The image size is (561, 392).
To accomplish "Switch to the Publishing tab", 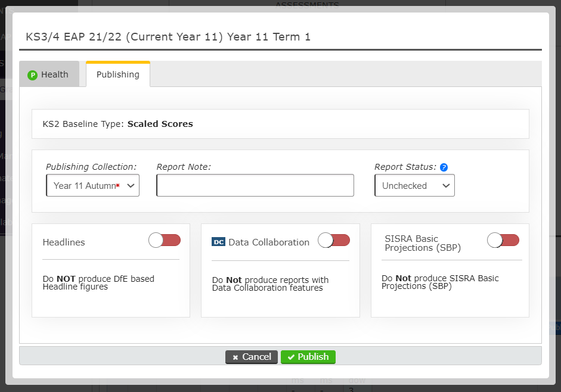I will pos(118,74).
